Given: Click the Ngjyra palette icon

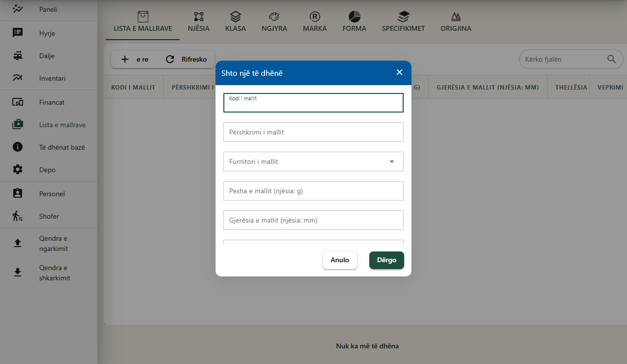Looking at the screenshot, I should coord(274,17).
